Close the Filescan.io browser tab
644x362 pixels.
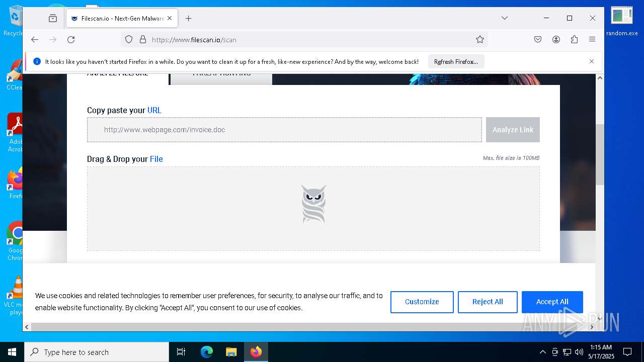pyautogui.click(x=170, y=19)
